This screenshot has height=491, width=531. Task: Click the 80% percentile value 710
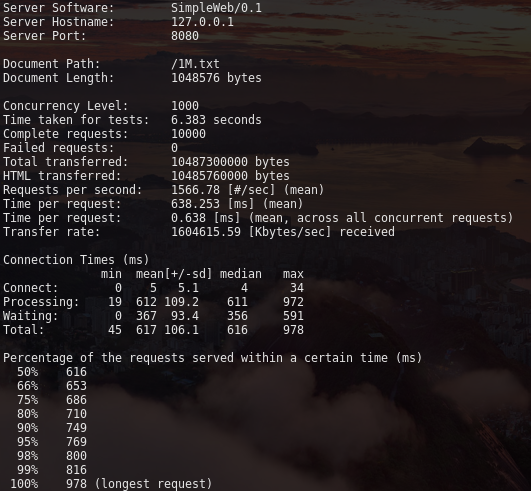coord(77,414)
